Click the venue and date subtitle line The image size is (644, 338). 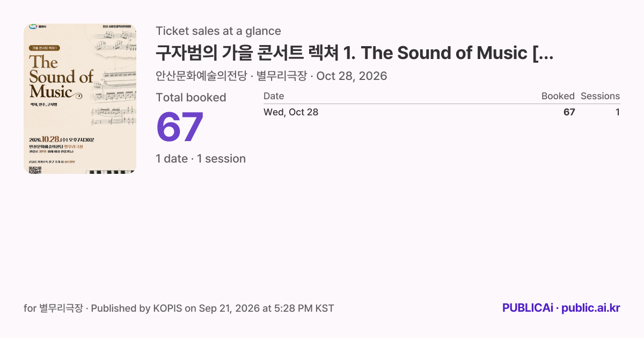[x=271, y=76]
